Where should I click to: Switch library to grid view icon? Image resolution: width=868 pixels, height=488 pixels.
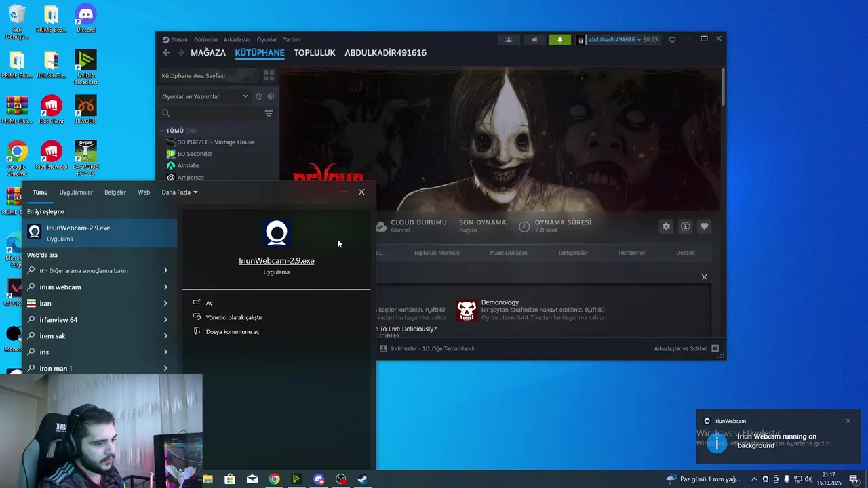tap(269, 75)
